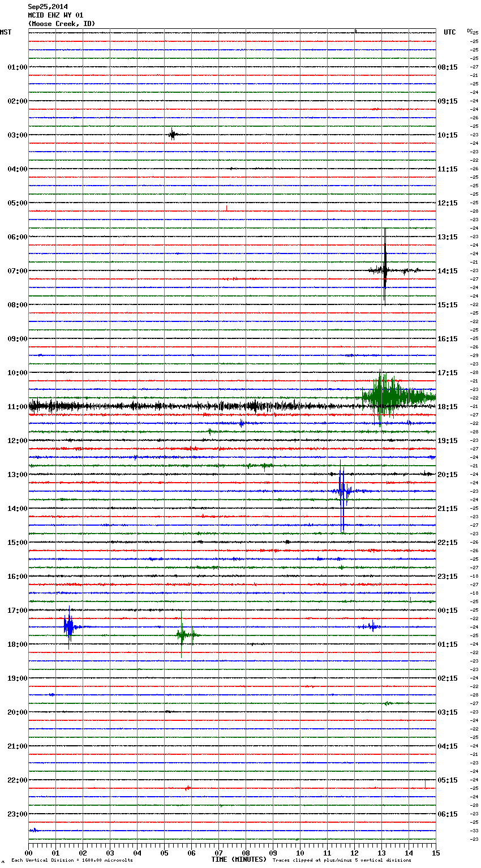
Task: Click the blue event after 17:00 near minute 1
Action: (x=69, y=627)
